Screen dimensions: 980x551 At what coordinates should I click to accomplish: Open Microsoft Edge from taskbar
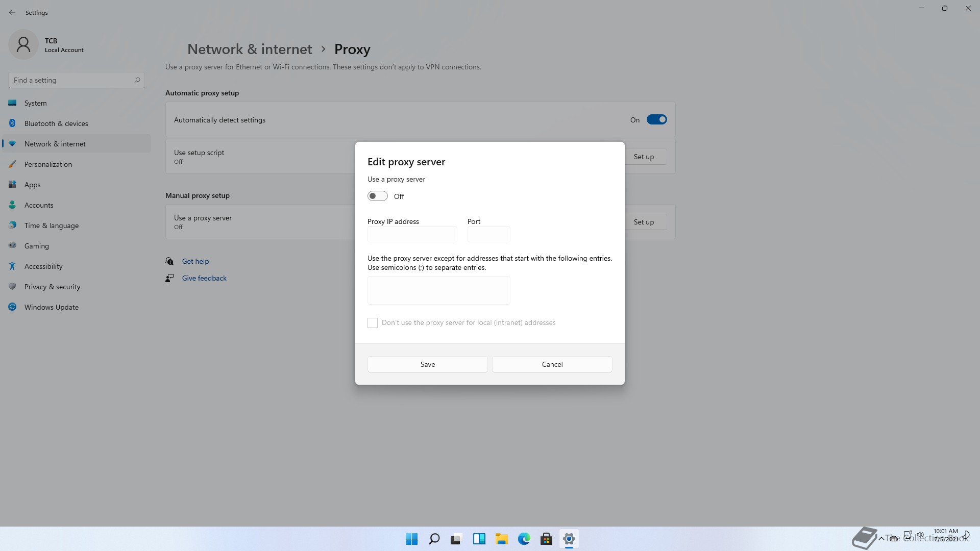click(524, 539)
